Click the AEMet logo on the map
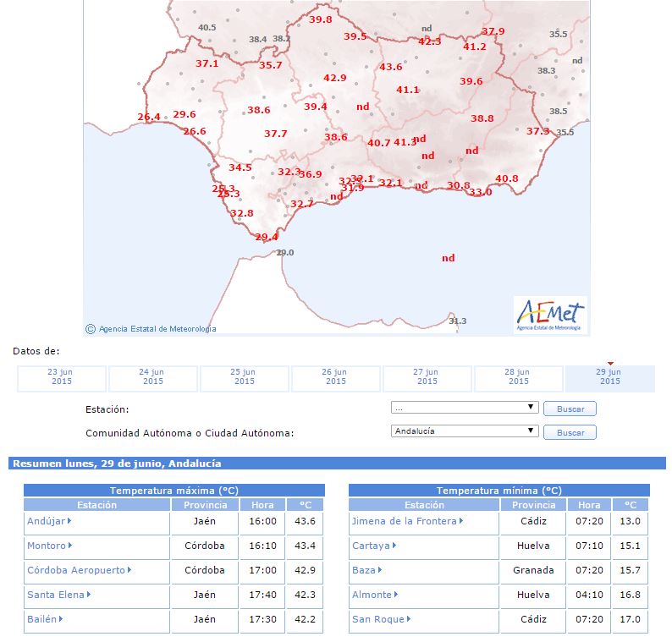Screen dimensions: 672x642 [x=550, y=315]
